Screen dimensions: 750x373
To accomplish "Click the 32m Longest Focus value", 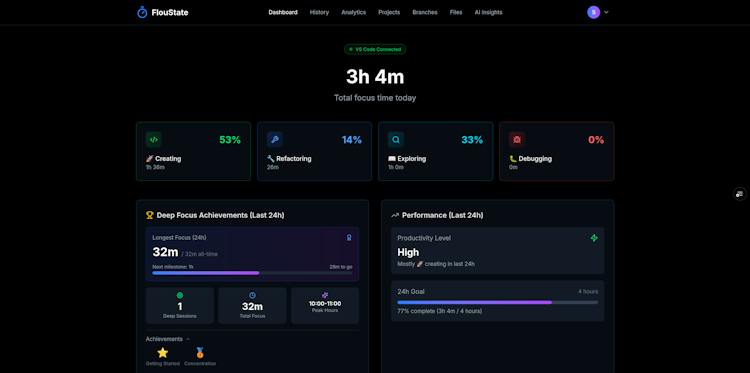I will [x=165, y=252].
